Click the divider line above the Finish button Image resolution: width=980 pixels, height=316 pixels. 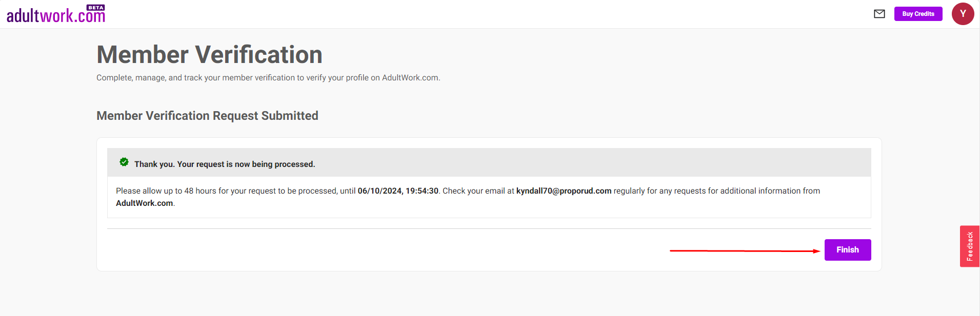[489, 228]
